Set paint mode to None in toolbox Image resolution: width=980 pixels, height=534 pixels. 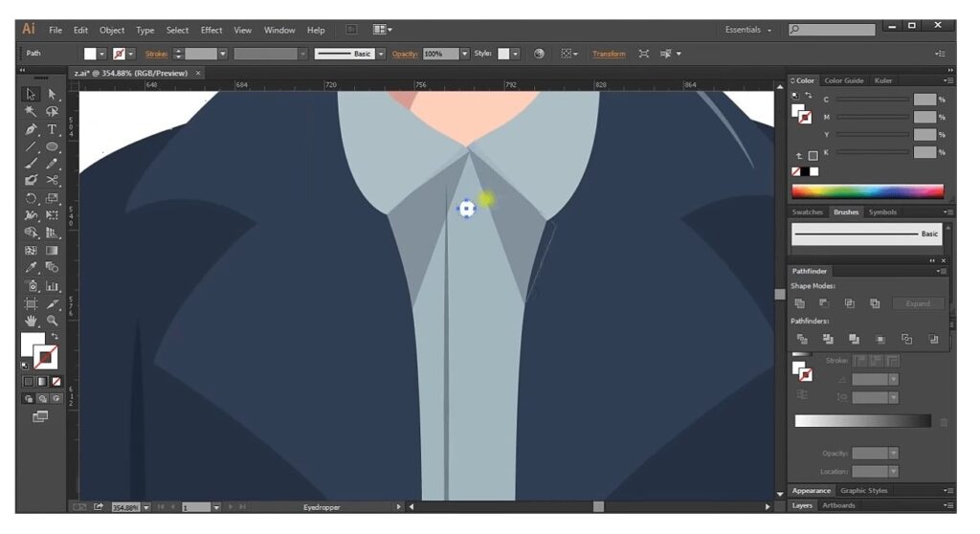(x=56, y=382)
